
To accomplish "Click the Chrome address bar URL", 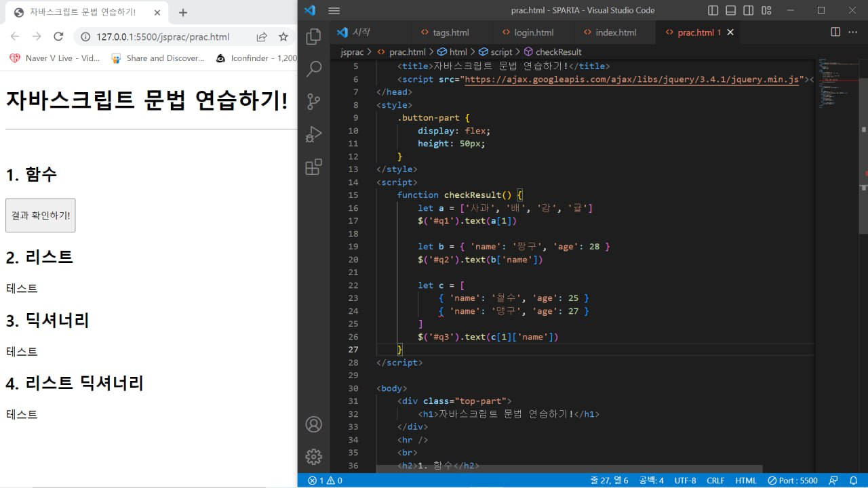I will click(163, 37).
